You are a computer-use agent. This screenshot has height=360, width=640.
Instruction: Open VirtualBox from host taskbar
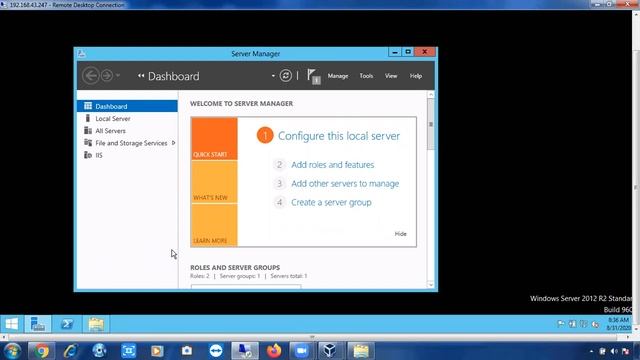pos(330,351)
